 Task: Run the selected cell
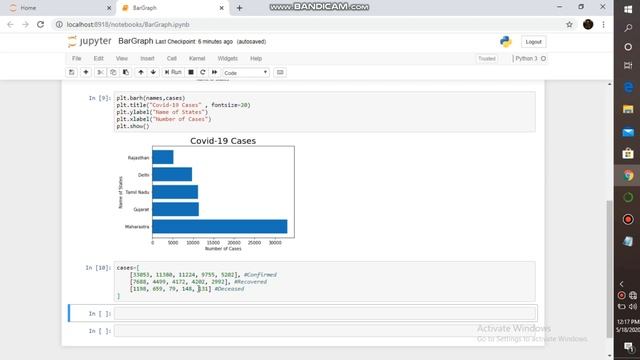173,72
